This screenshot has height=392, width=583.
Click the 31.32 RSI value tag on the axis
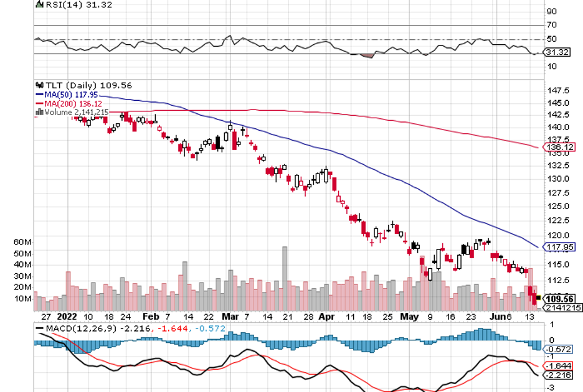click(557, 52)
